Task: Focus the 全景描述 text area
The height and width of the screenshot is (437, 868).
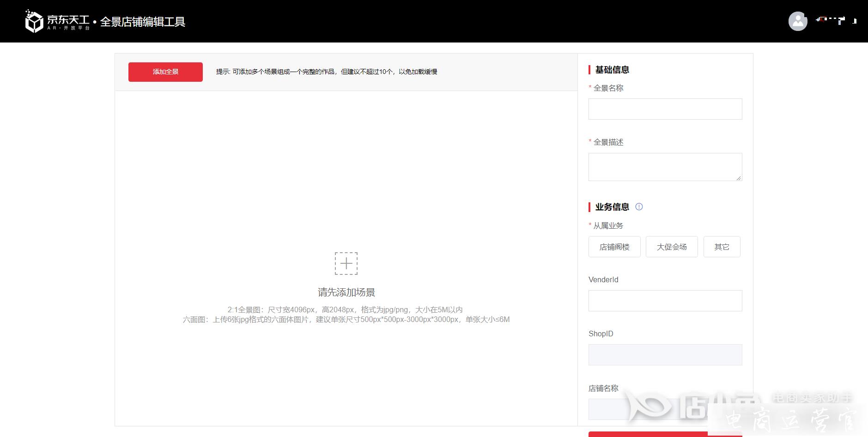Action: point(665,167)
